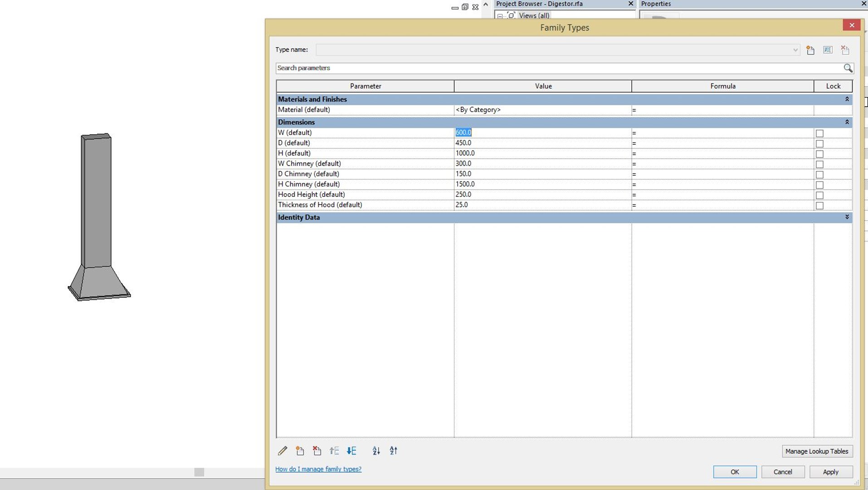Click the Delete Parameter icon
The image size is (868, 490).
317,451
